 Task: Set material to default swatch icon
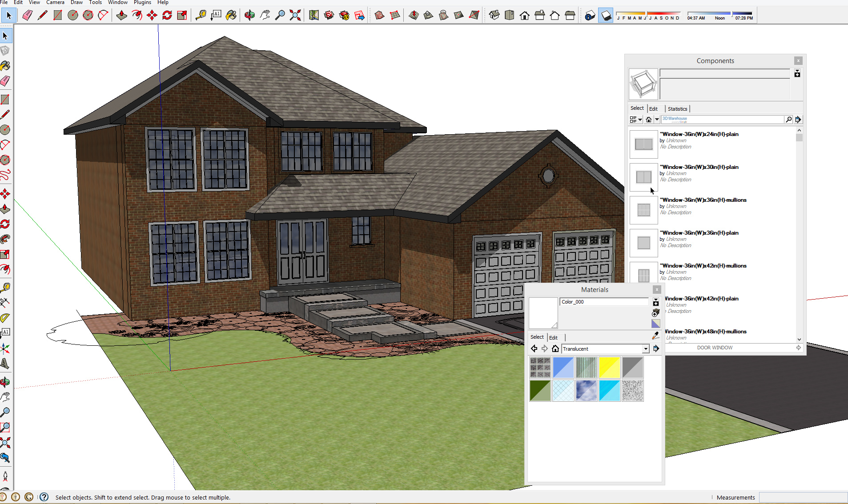point(655,324)
